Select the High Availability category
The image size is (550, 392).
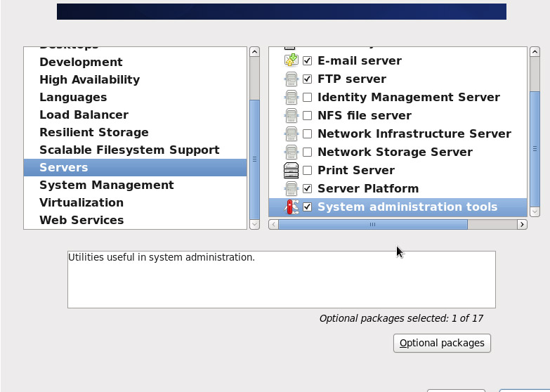pyautogui.click(x=136, y=79)
